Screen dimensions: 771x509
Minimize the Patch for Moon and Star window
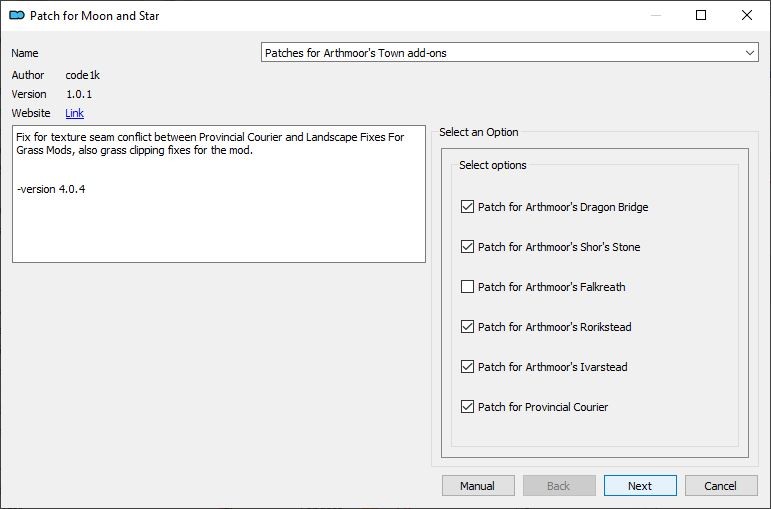(x=655, y=16)
